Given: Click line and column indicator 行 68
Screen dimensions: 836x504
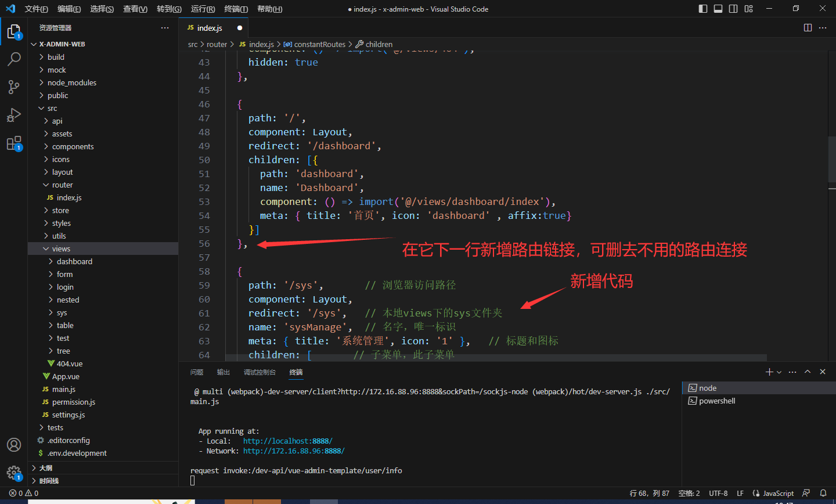Looking at the screenshot, I should point(650,493).
